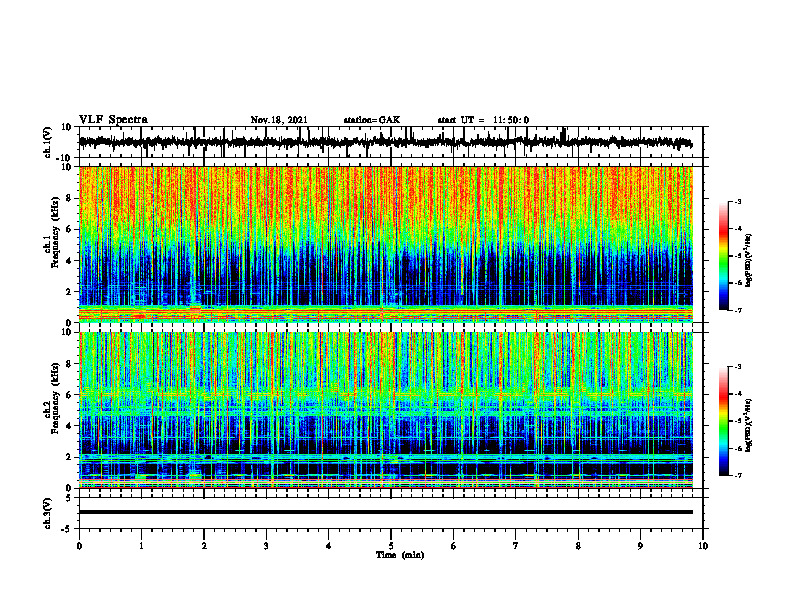Click tick label 9 on the Time axis
792x612 pixels.
click(x=640, y=546)
